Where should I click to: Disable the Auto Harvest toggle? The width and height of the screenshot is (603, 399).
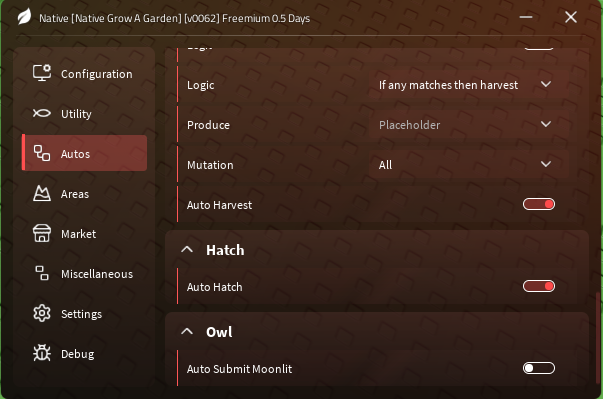pyautogui.click(x=538, y=204)
